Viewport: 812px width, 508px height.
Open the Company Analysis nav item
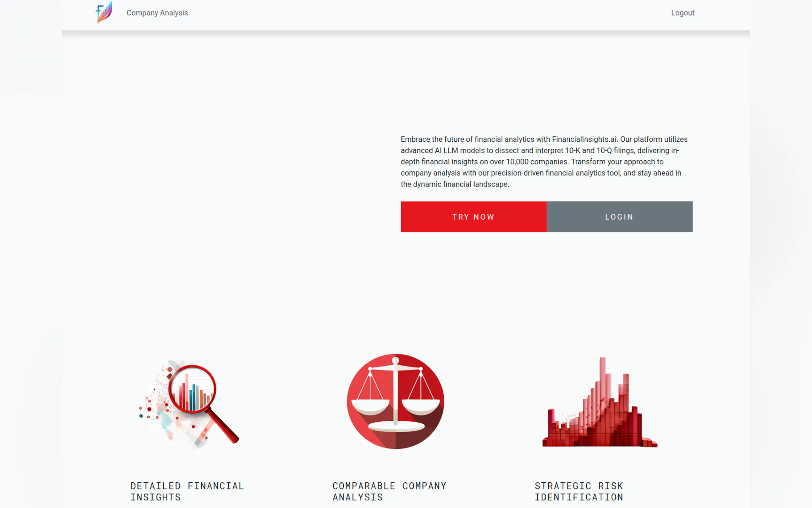[x=157, y=13]
